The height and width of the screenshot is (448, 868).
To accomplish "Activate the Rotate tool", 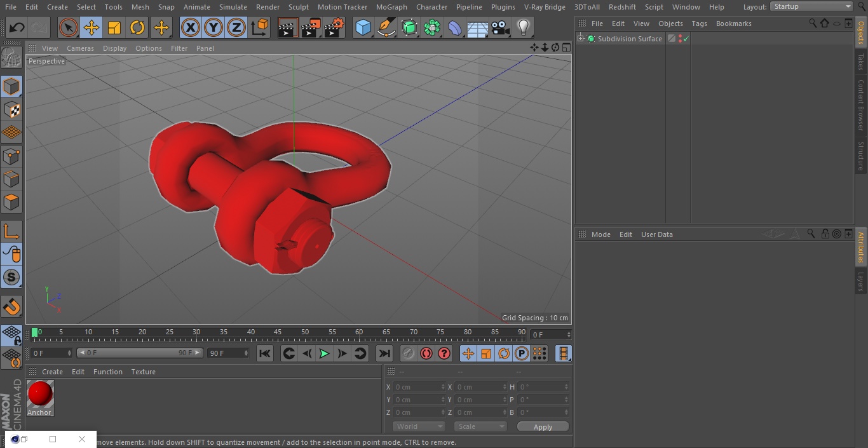I will 137,27.
